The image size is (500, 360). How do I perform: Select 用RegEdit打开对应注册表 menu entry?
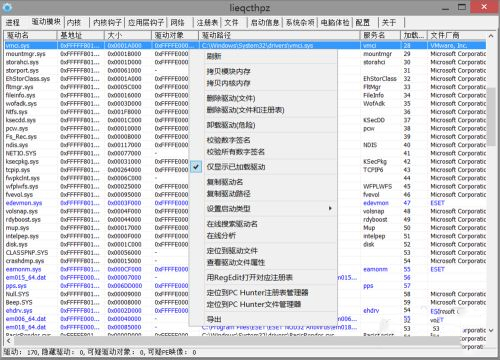[x=250, y=277]
